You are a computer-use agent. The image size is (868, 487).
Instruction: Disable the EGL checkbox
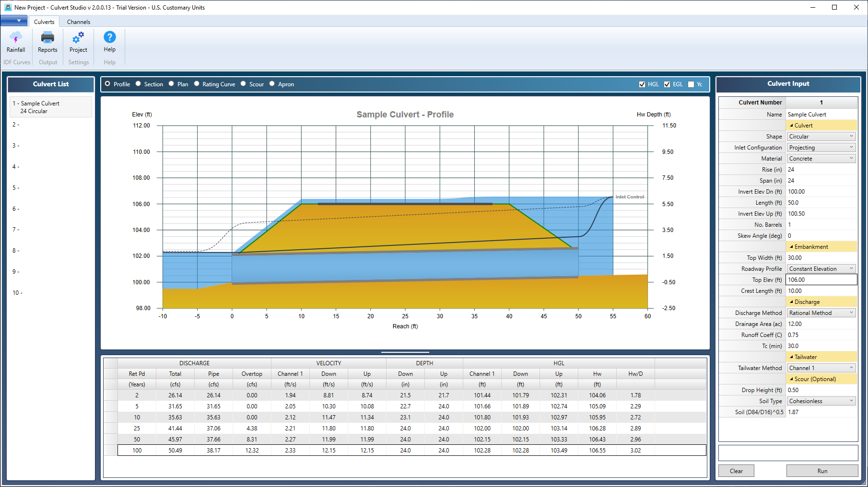click(x=667, y=84)
